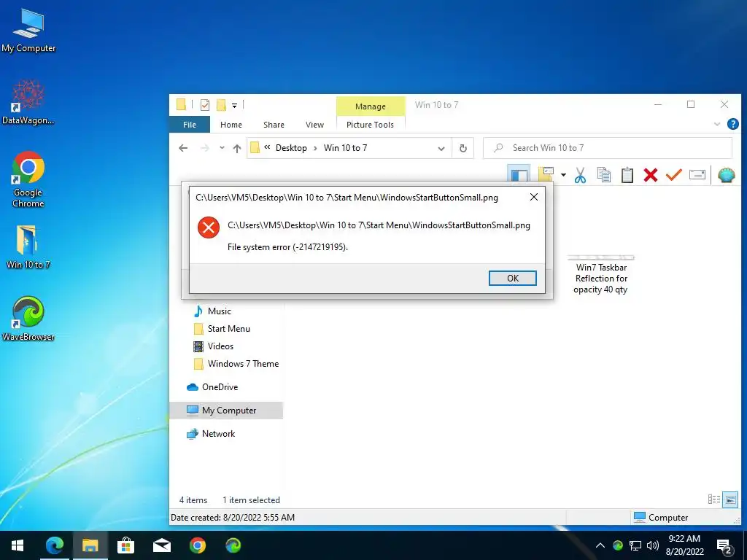Click the folder icon in Explorer title bar
This screenshot has width=747, height=560.
[181, 105]
